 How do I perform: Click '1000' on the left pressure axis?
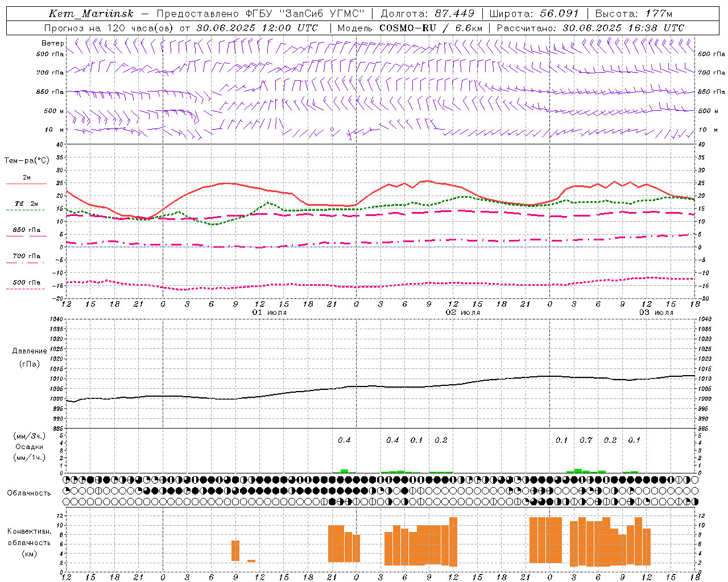pyautogui.click(x=57, y=399)
